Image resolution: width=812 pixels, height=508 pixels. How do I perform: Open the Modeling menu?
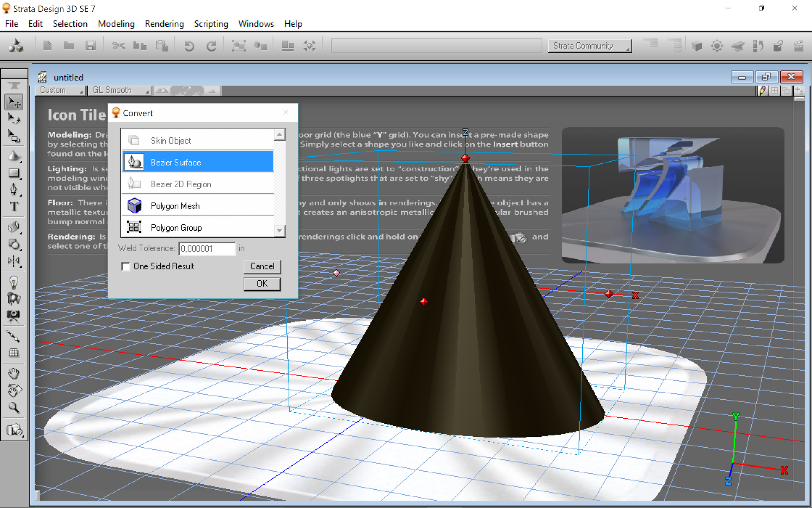point(116,24)
